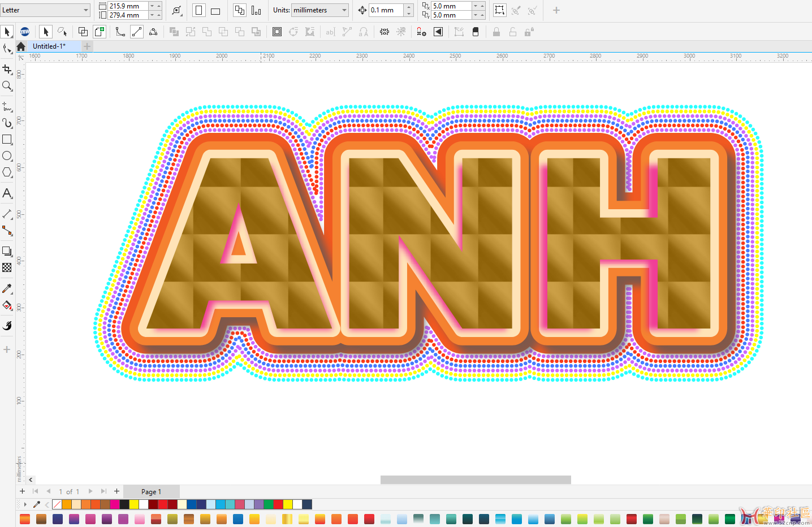
Task: Select the Text tool
Action: pos(7,193)
